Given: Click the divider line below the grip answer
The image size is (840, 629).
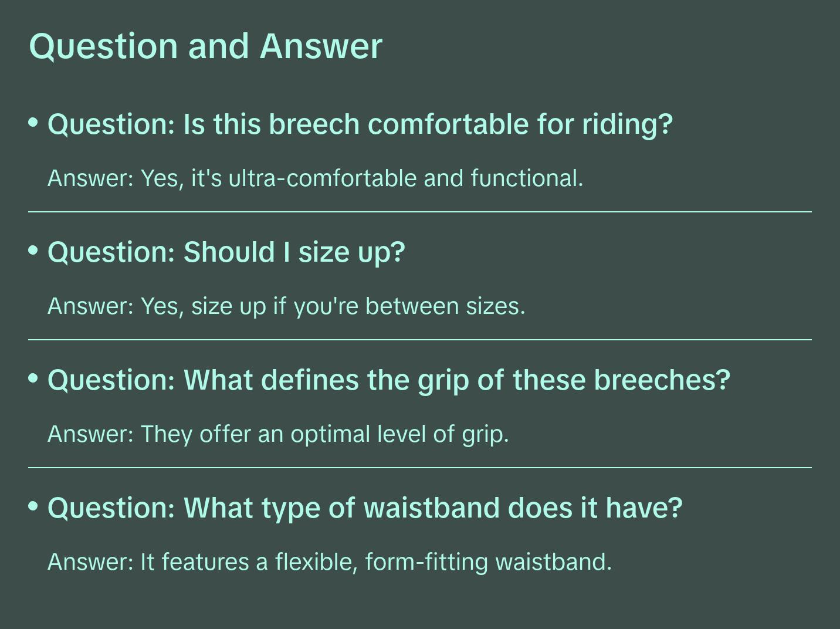Looking at the screenshot, I should (x=420, y=467).
